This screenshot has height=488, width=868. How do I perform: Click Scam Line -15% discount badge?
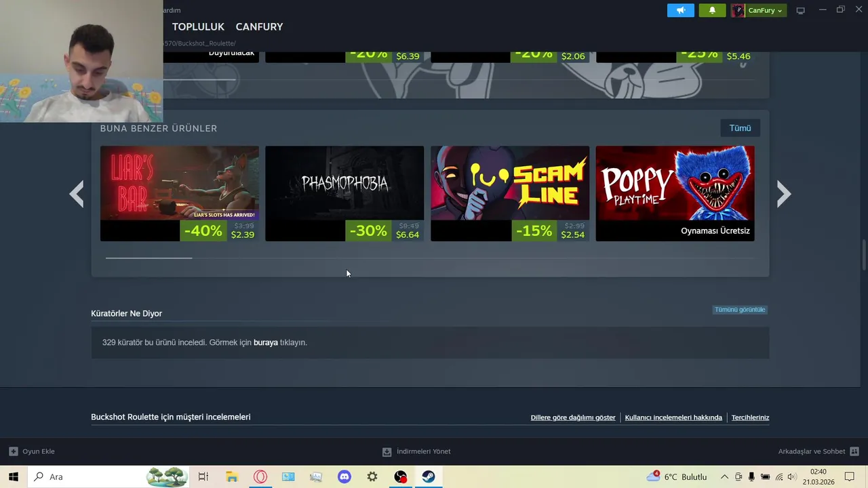coord(534,230)
